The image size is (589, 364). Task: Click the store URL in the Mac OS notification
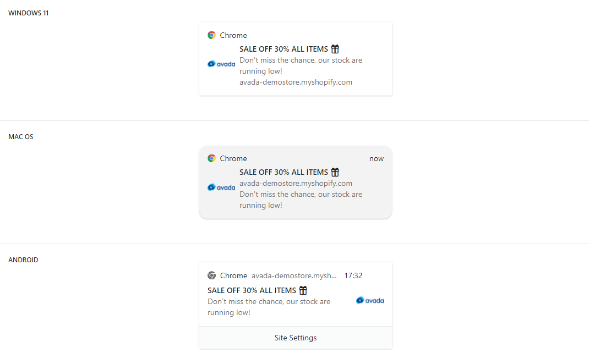[296, 183]
